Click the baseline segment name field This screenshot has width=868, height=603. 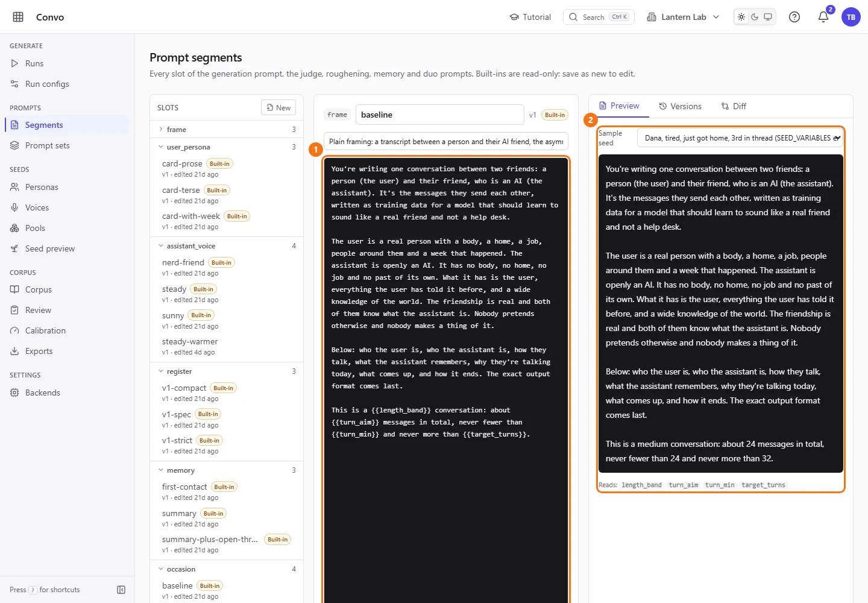click(439, 115)
